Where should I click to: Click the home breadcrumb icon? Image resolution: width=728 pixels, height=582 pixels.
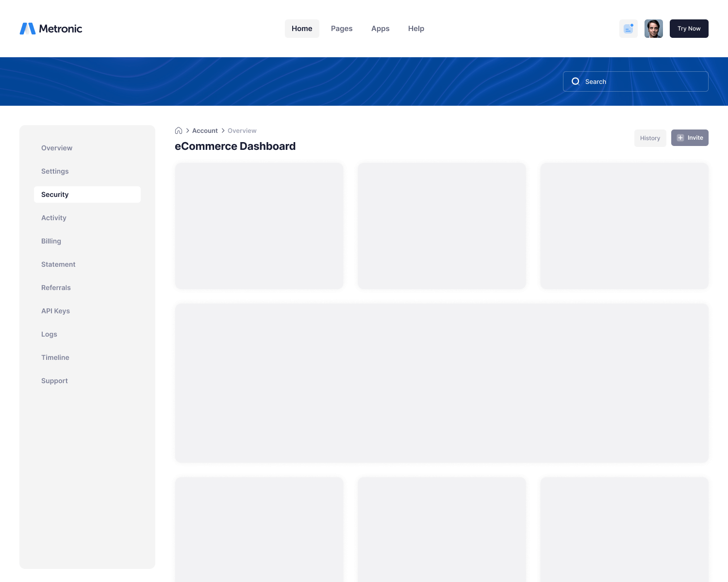(x=179, y=130)
